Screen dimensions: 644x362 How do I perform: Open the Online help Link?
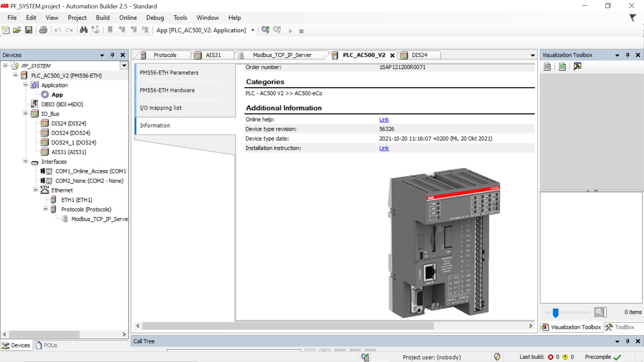(x=384, y=119)
